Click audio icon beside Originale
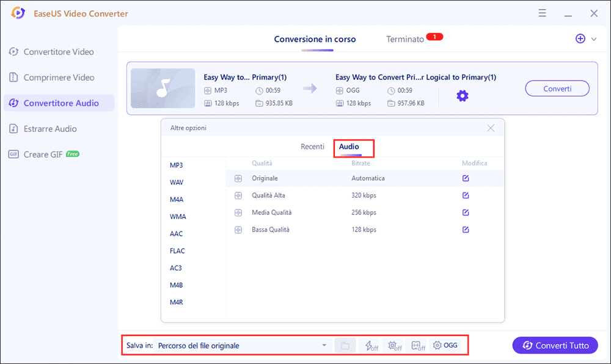This screenshot has width=611, height=364. pos(238,179)
